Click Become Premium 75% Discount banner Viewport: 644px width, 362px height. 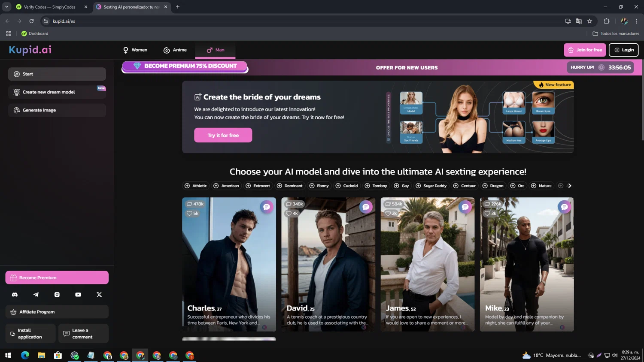185,66
